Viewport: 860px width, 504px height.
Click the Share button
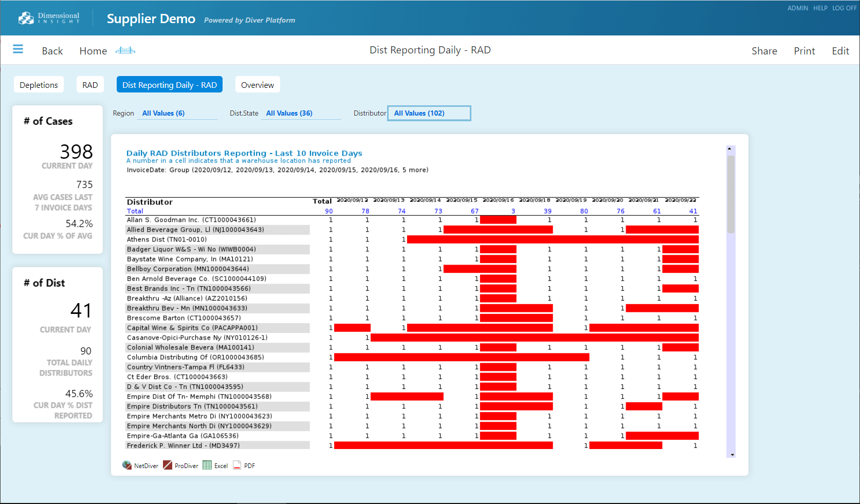point(764,51)
